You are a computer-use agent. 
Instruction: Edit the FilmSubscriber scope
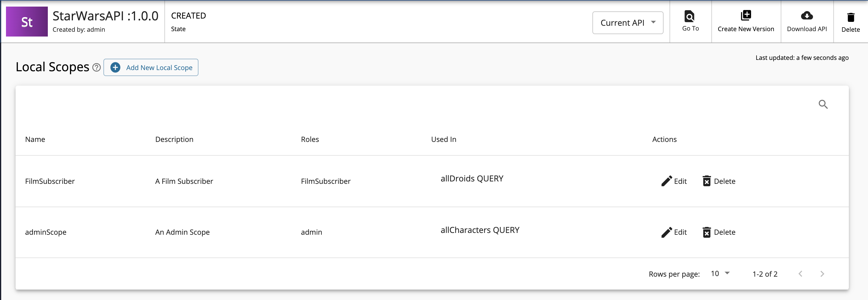(x=674, y=181)
